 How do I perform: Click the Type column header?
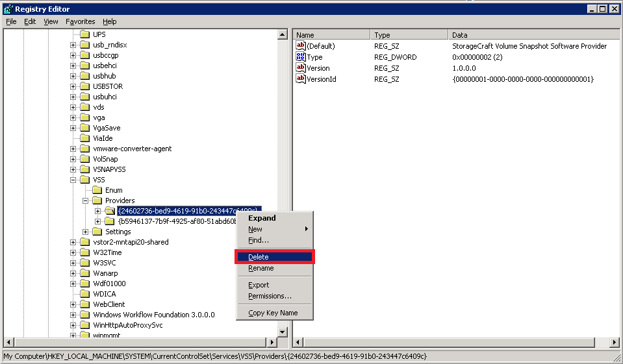click(x=409, y=35)
